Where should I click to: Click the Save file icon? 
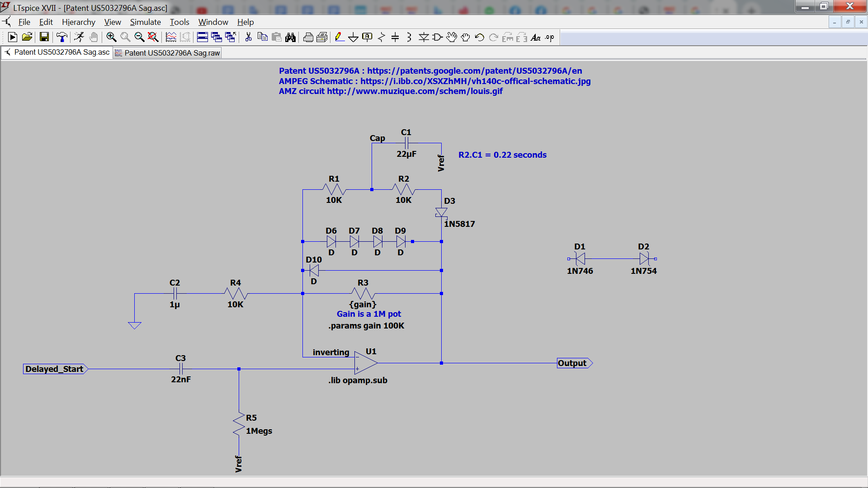click(44, 38)
